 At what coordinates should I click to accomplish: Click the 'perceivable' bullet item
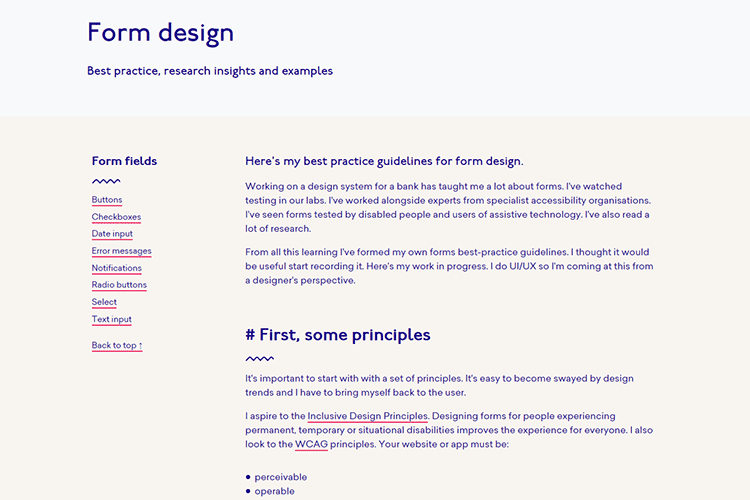point(280,477)
